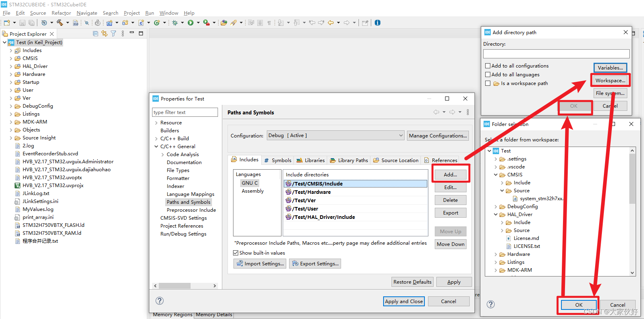Collapse C/C++ General in Properties tree

click(156, 147)
